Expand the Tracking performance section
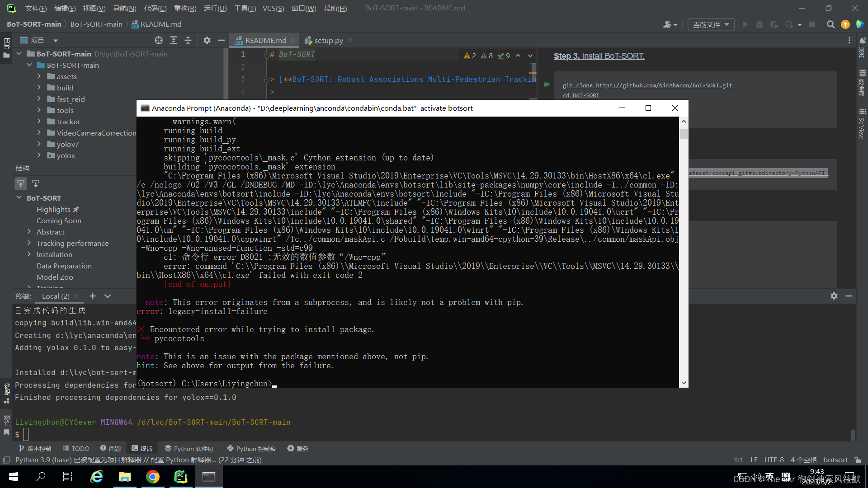The height and width of the screenshot is (488, 868). [x=29, y=243]
